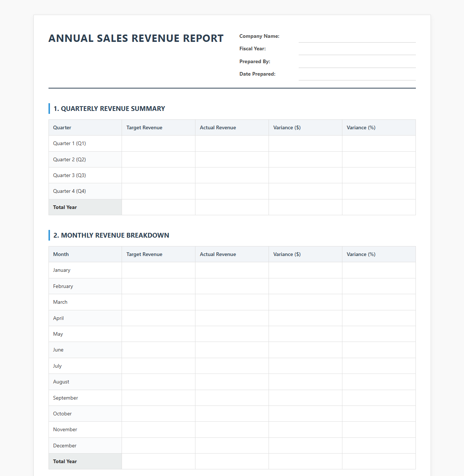Screen dimensions: 464x476
Task: Click Variance (%) header in monthly table
Action: [x=379, y=254]
